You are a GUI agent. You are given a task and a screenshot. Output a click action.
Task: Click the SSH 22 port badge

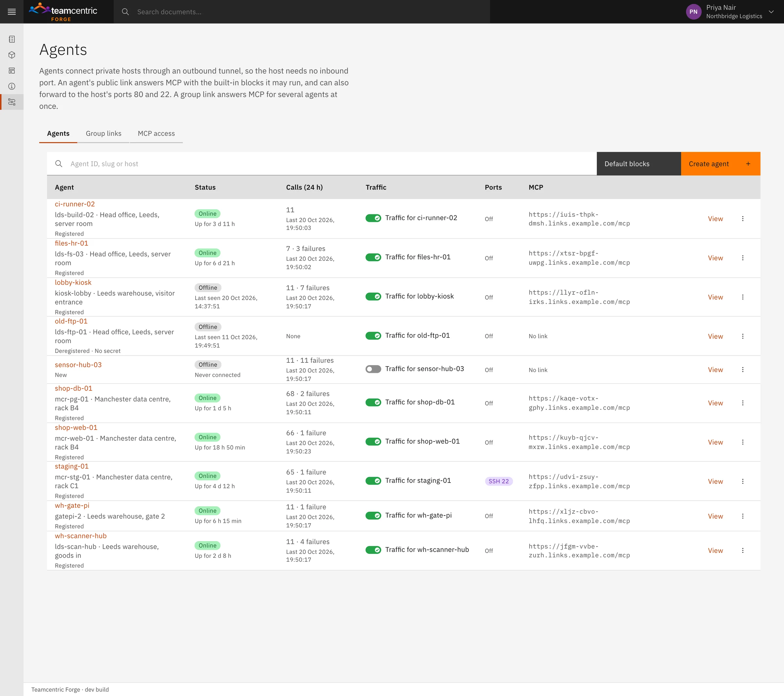[x=498, y=481]
